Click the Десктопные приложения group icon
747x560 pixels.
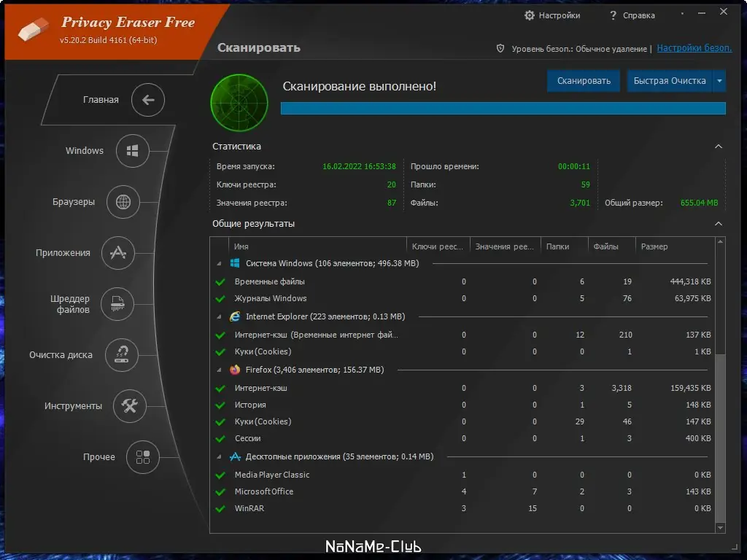(x=235, y=456)
